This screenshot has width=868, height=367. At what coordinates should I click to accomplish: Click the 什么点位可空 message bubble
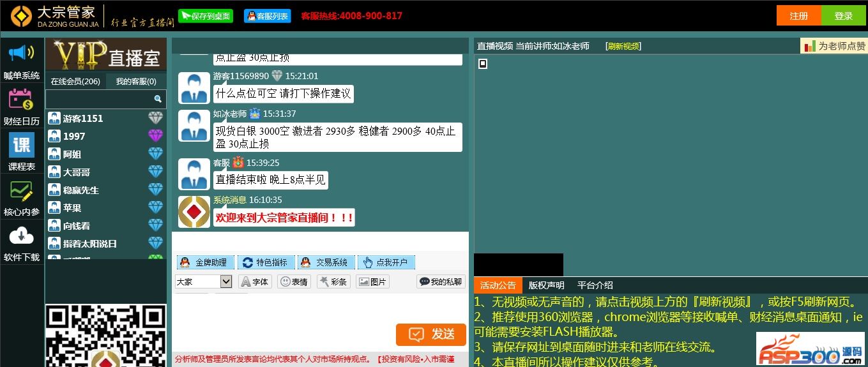coord(283,93)
